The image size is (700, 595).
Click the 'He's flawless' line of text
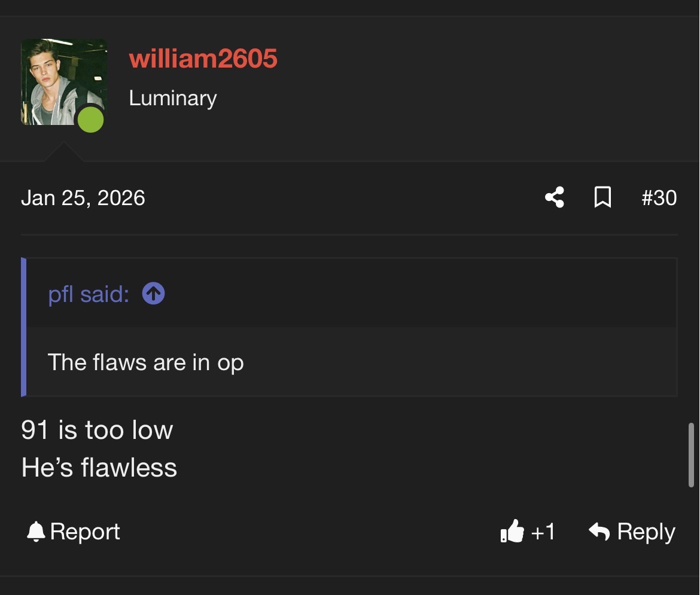point(99,468)
